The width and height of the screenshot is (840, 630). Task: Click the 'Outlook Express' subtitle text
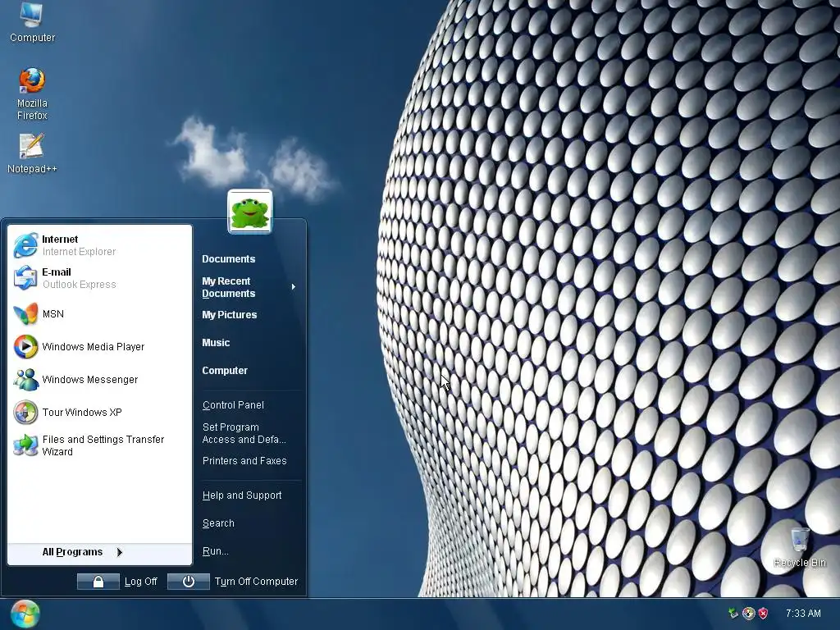coord(80,285)
